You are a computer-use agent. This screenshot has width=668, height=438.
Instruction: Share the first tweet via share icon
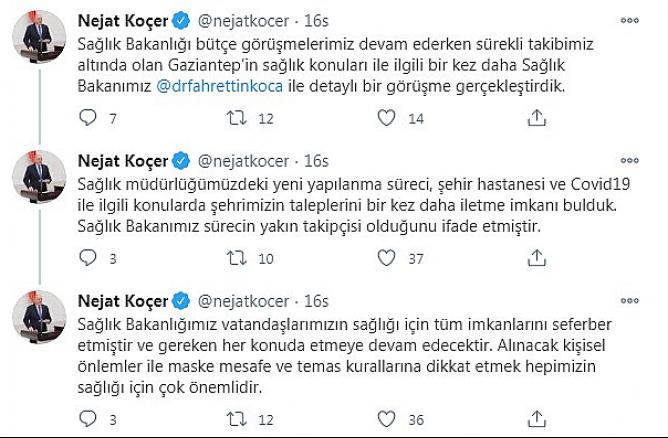point(537,118)
